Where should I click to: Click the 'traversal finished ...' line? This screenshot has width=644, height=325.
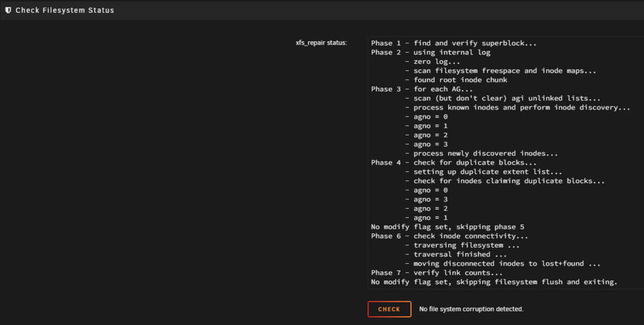click(x=456, y=254)
